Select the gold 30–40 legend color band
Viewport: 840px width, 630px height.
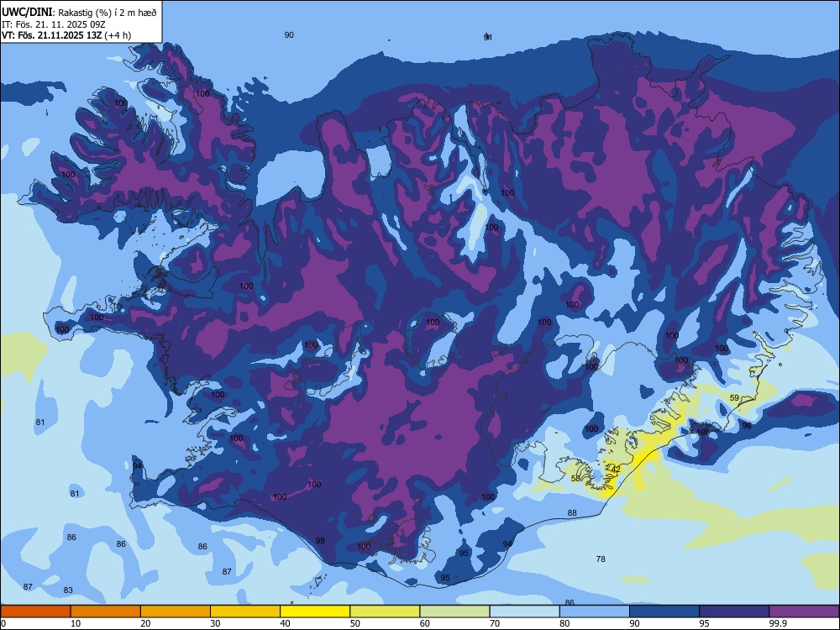[245, 612]
